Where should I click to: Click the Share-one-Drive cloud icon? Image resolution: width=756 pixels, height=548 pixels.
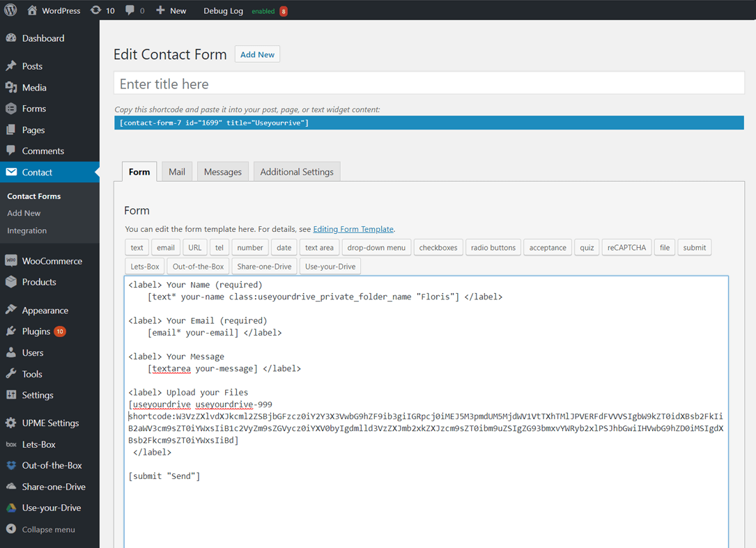(11, 486)
